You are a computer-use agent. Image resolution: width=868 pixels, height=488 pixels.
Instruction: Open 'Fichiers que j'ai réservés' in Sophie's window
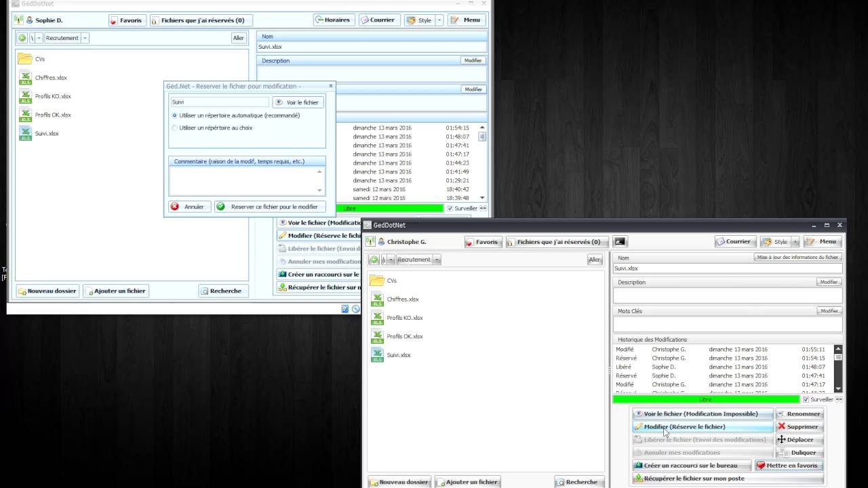pos(201,20)
